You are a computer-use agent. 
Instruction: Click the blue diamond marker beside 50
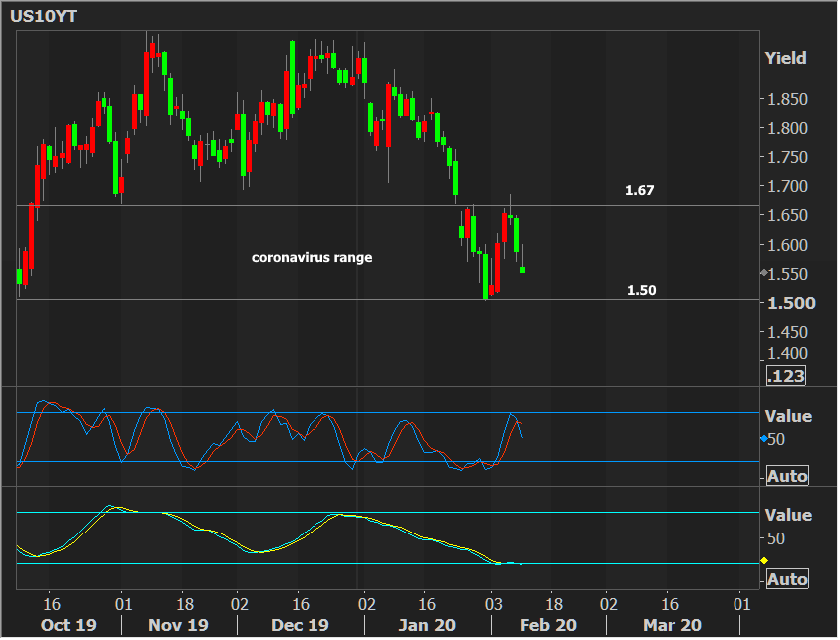[763, 439]
